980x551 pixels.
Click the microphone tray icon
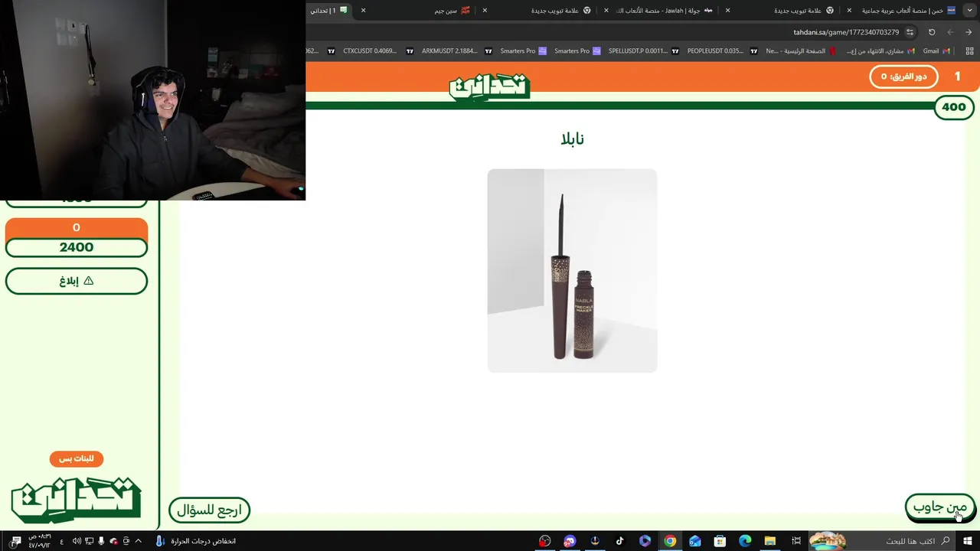101,541
